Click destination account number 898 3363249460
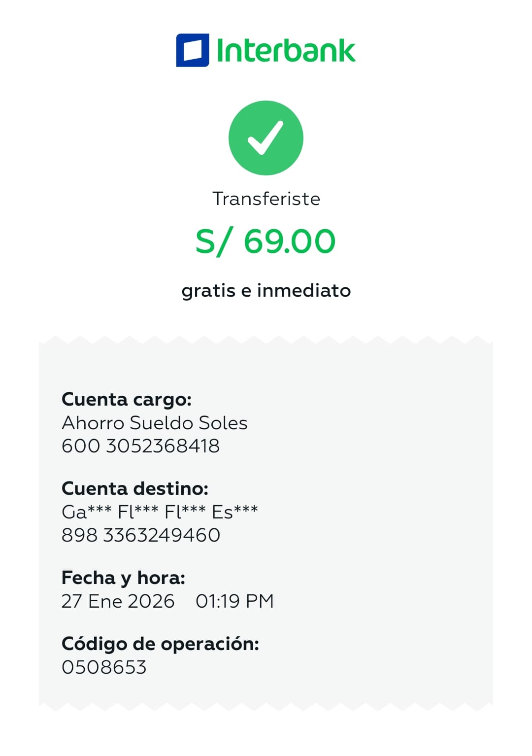532x756 pixels. point(141,535)
